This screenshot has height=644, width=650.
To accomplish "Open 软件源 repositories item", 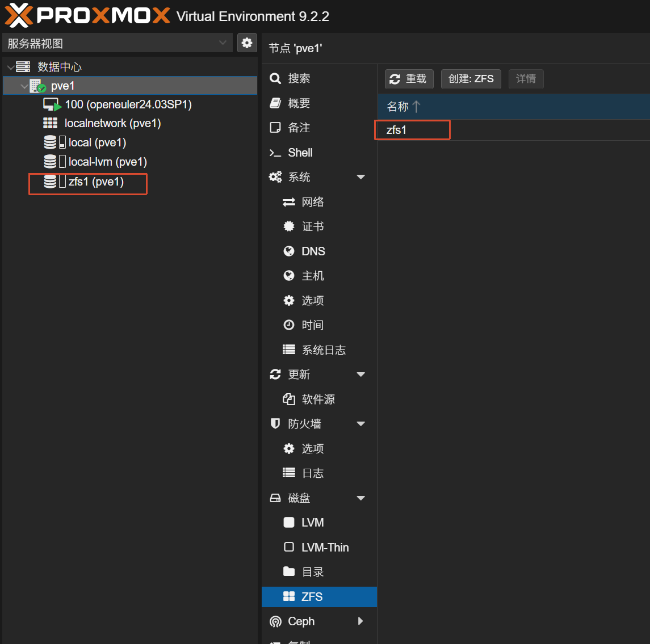I will (319, 399).
